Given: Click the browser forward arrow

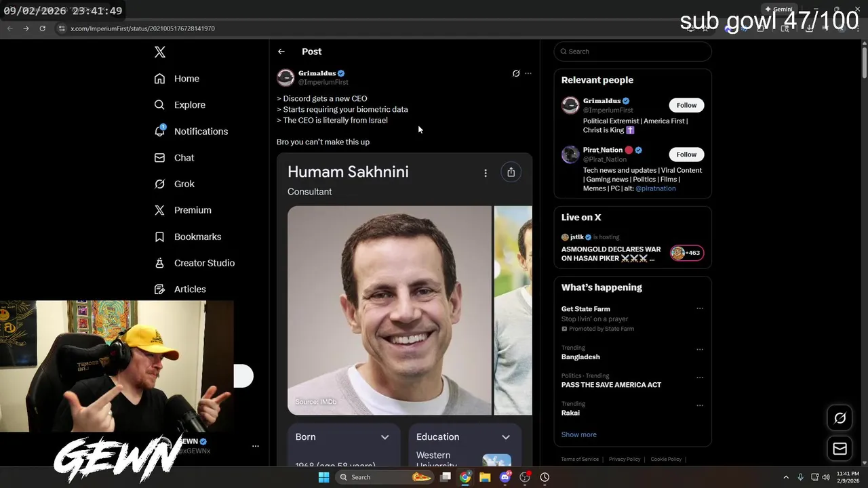Looking at the screenshot, I should pos(26,28).
